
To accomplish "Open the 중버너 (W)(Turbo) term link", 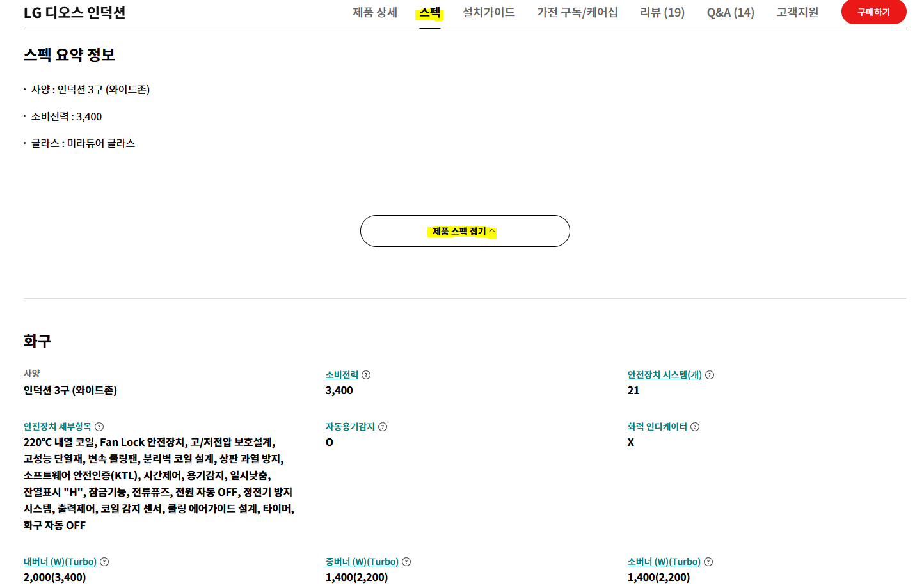I will [362, 562].
